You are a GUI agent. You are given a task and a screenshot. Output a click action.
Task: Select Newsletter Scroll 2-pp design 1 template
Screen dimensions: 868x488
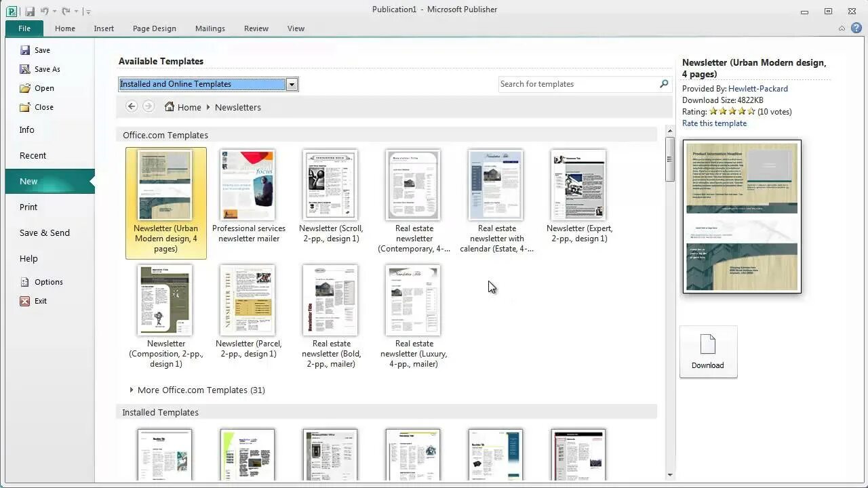coord(331,197)
